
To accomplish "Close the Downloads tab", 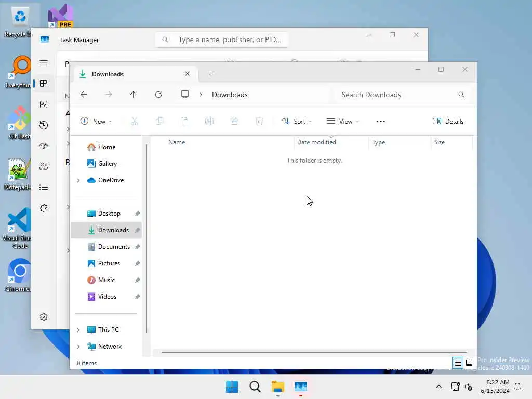I will tap(187, 74).
